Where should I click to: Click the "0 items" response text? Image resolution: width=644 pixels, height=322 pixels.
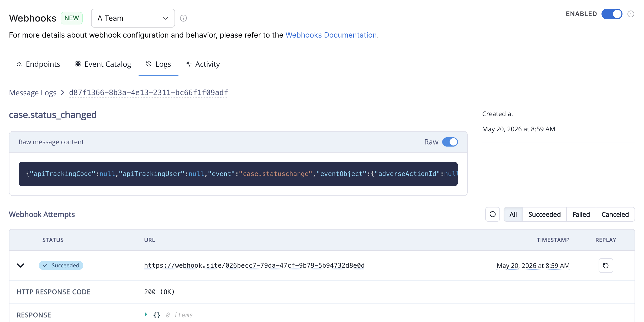pyautogui.click(x=179, y=315)
